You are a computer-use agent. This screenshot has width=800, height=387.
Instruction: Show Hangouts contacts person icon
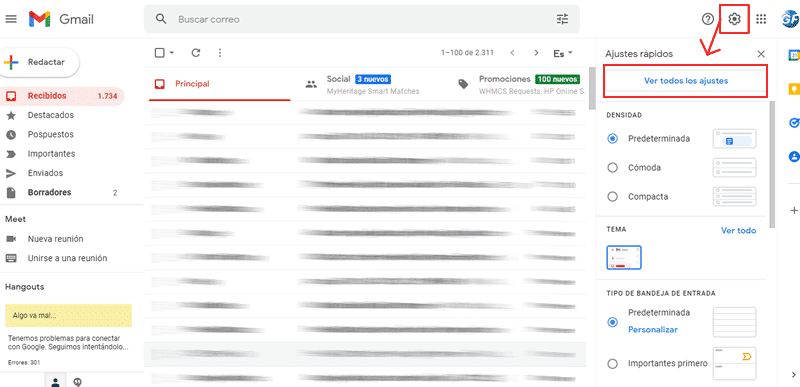point(56,381)
